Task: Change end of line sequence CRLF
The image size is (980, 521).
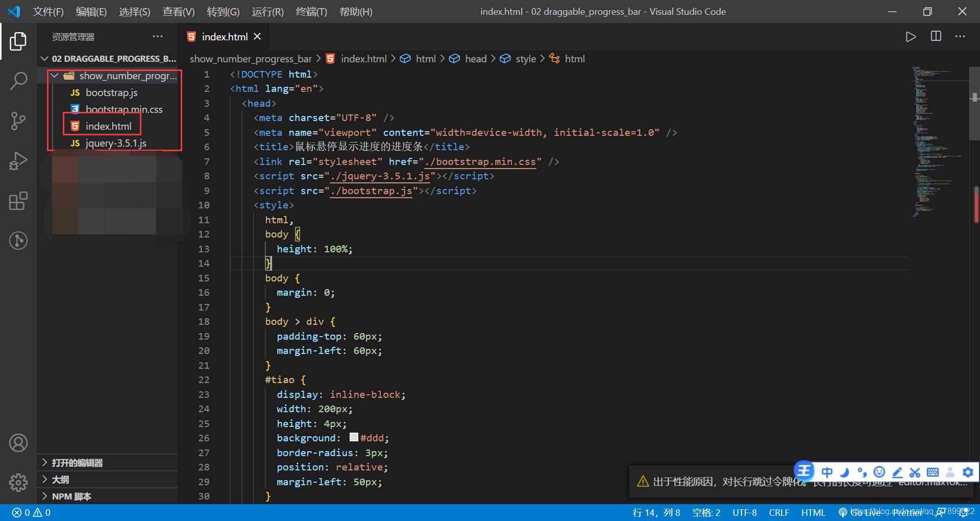Action: (x=779, y=512)
